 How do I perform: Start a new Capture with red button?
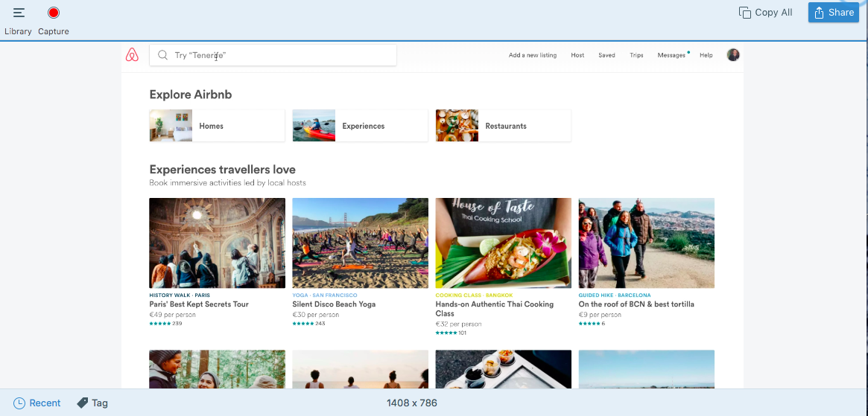click(54, 13)
